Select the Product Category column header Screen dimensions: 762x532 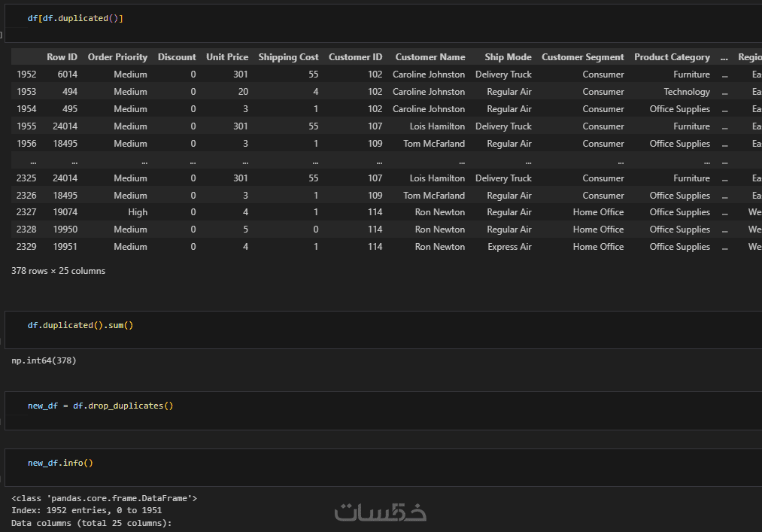[x=672, y=57]
